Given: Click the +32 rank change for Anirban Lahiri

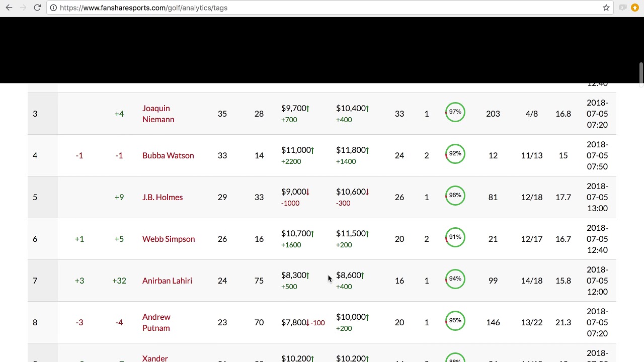Looking at the screenshot, I should (119, 281).
